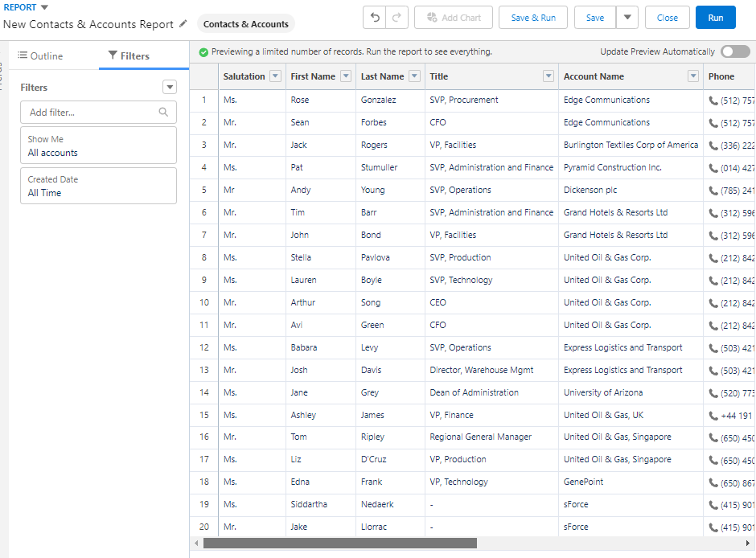
Task: Open the Show Me All accounts filter
Action: click(x=98, y=146)
